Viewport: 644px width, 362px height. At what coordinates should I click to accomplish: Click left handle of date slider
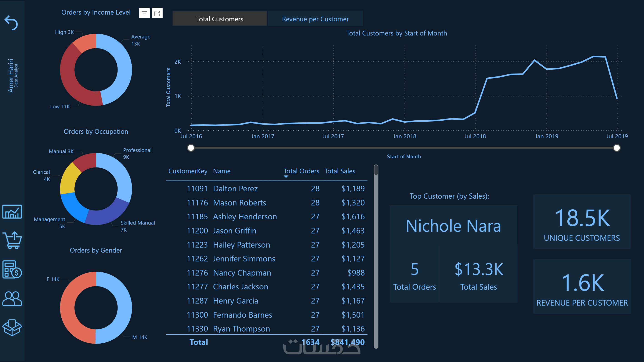tap(191, 148)
